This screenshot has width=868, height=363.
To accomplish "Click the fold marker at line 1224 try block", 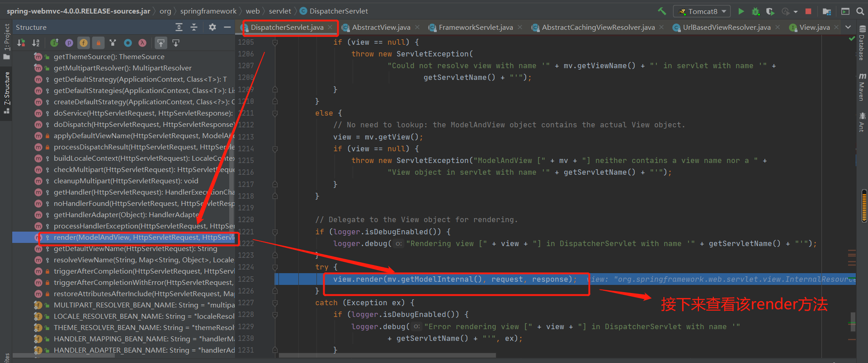I will point(275,267).
